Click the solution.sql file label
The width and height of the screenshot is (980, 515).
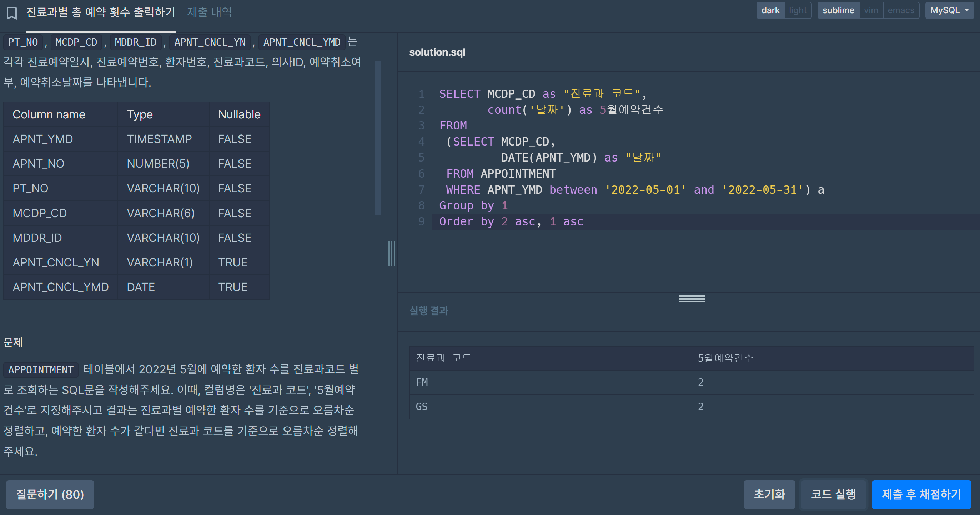pos(437,52)
